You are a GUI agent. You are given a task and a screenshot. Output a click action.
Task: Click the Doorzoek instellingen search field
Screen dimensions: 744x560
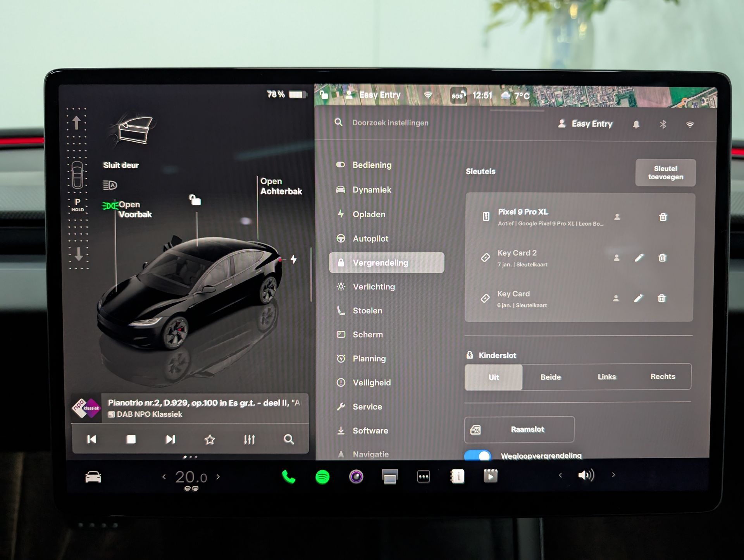point(390,123)
